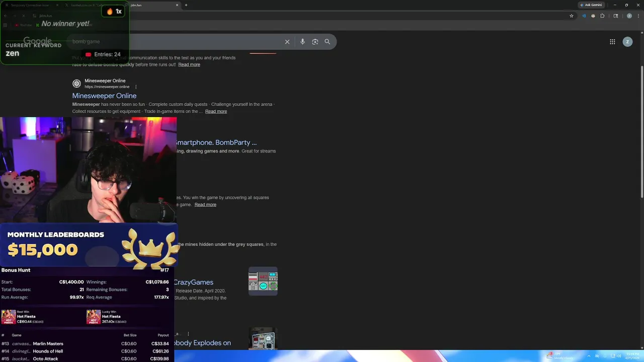644x362 pixels.
Task: Click Read more under the bomb defusal snippet
Action: click(x=189, y=64)
